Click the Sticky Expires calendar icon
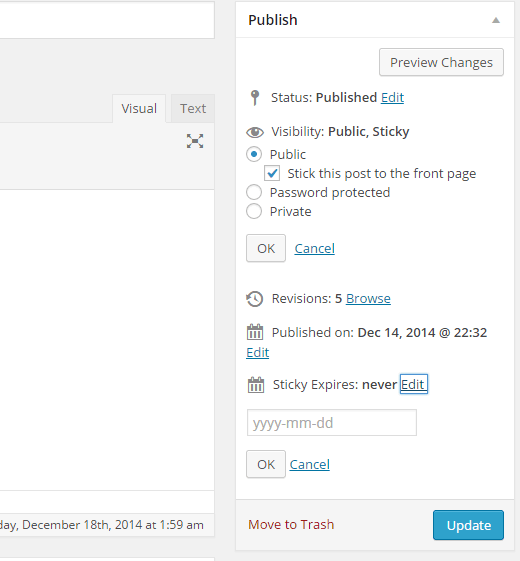520x561 pixels. coord(256,385)
